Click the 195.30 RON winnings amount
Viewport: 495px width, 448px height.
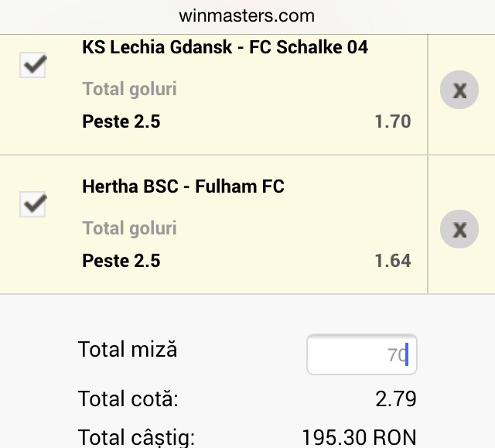coord(359,437)
